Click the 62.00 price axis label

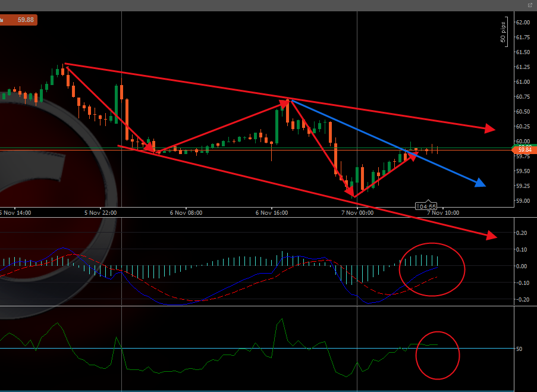click(x=523, y=22)
